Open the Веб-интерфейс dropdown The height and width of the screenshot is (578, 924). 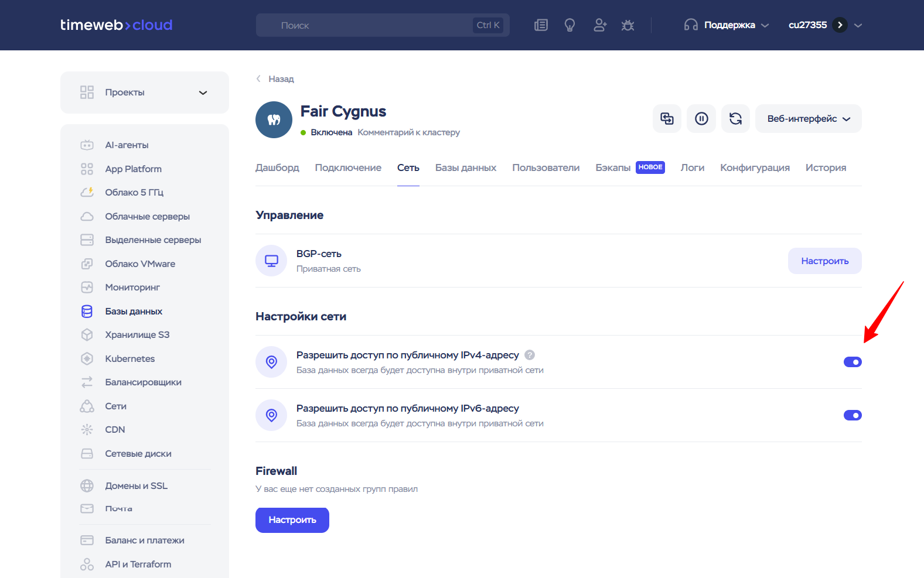pos(809,119)
